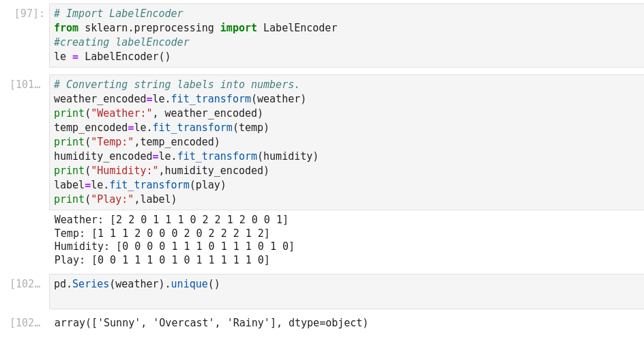Place cursor on the weather_encoded assignment line
644x338 pixels.
click(179, 99)
